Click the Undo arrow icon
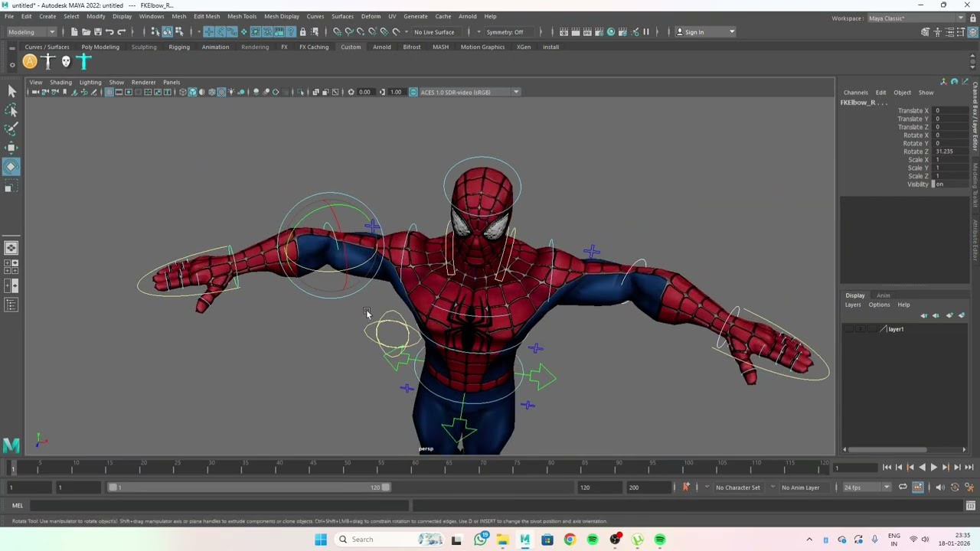This screenshot has height=551, width=980. coord(109,31)
